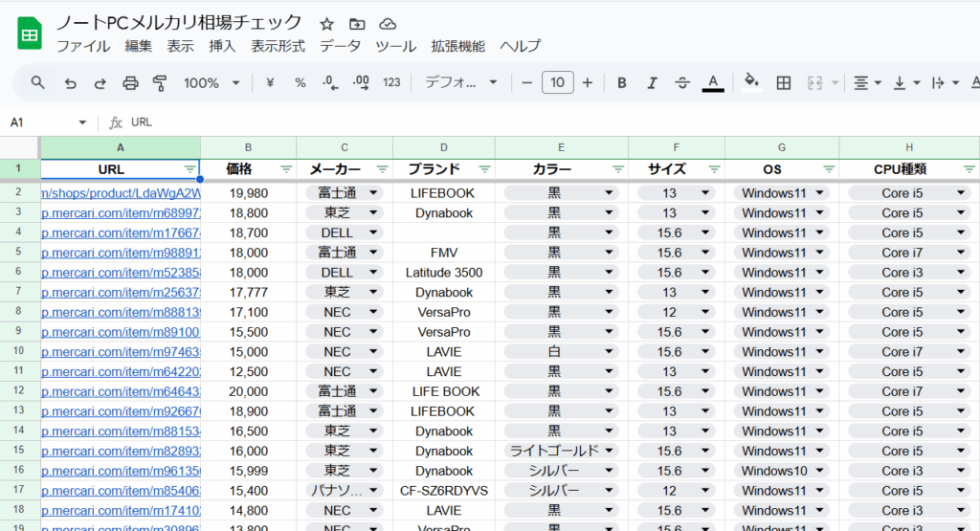
Task: Click the name box showing A1
Action: click(48, 122)
